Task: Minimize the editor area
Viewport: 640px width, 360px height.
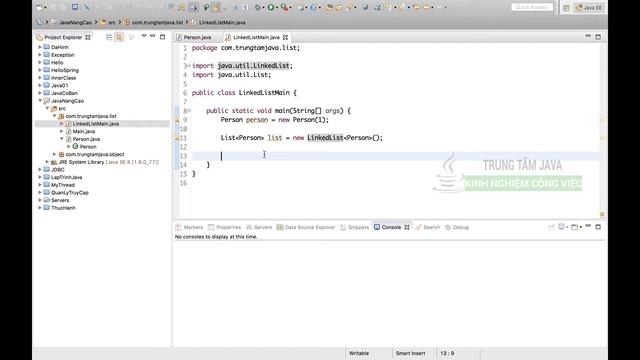Action: point(588,36)
